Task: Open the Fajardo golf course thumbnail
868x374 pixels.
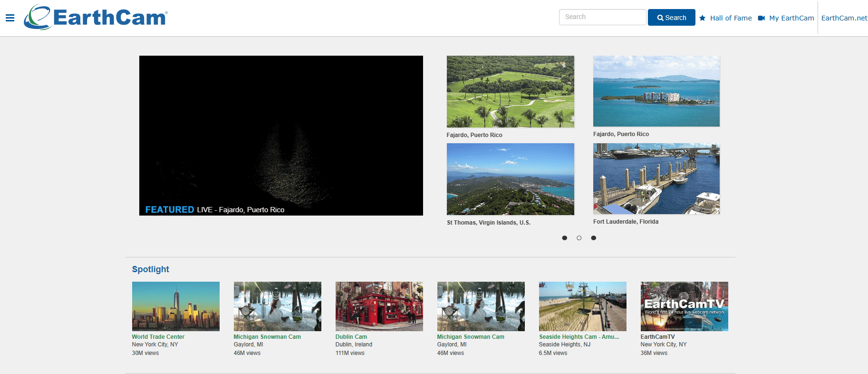Action: tap(510, 91)
